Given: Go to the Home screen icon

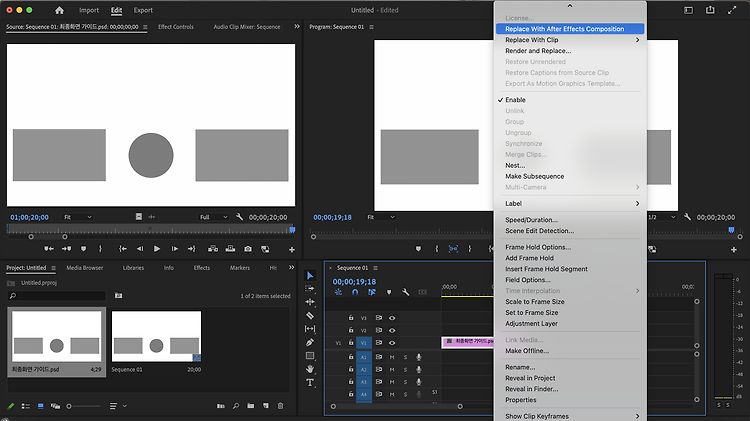Looking at the screenshot, I should click(x=59, y=10).
